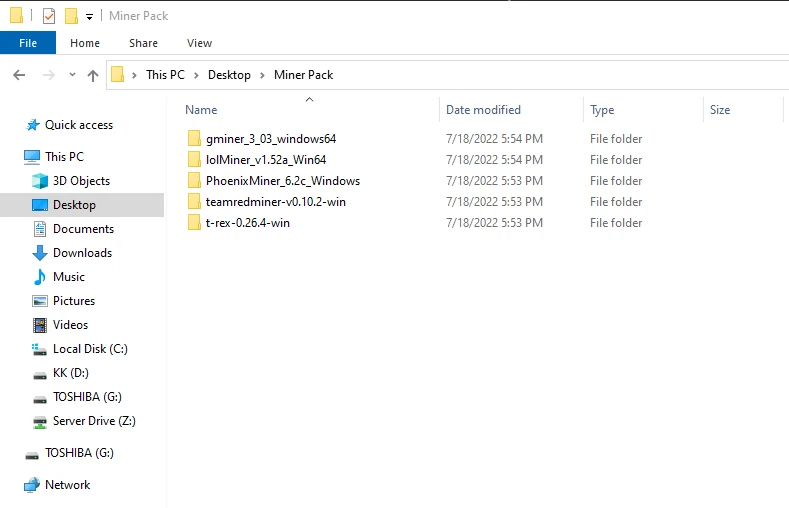Open Customize Quick Access Toolbar dropdown
789x508 pixels.
[x=89, y=17]
